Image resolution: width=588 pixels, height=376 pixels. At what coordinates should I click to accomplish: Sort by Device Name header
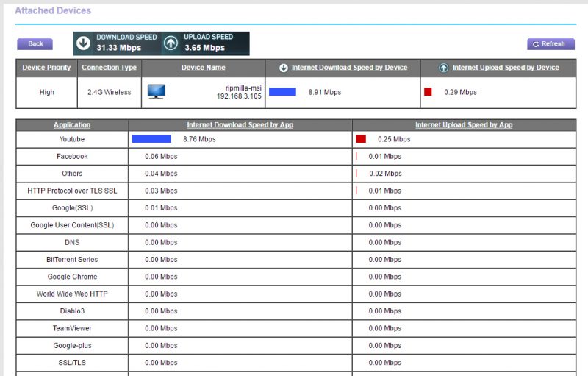(x=204, y=68)
